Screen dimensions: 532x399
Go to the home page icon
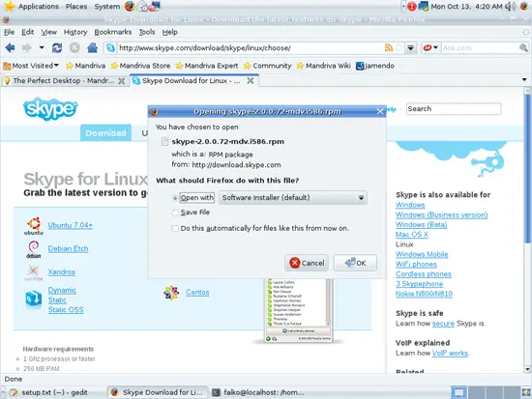(92, 47)
